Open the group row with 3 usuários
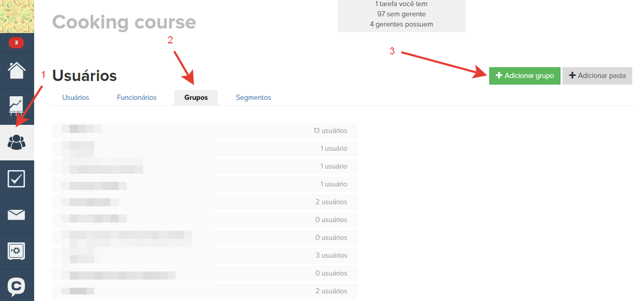Screen dimensions: 644x301 pyautogui.click(x=204, y=255)
